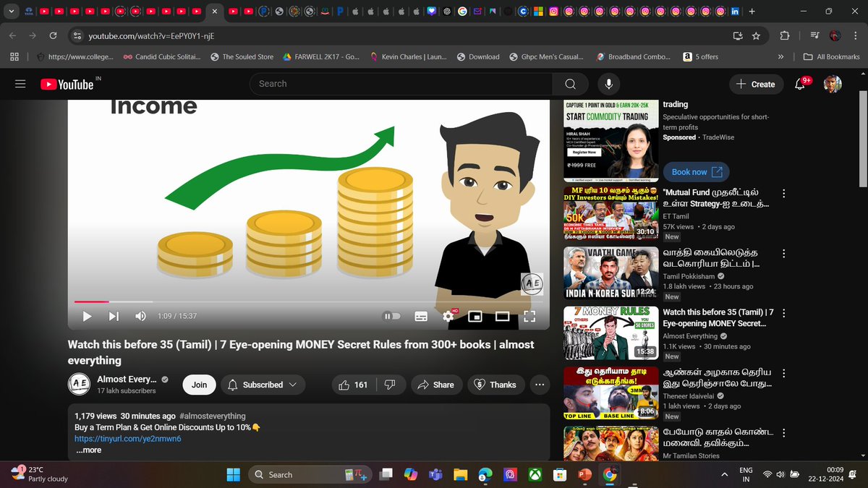This screenshot has height=488, width=868.
Task: Open video settings gear
Action: [x=448, y=316]
